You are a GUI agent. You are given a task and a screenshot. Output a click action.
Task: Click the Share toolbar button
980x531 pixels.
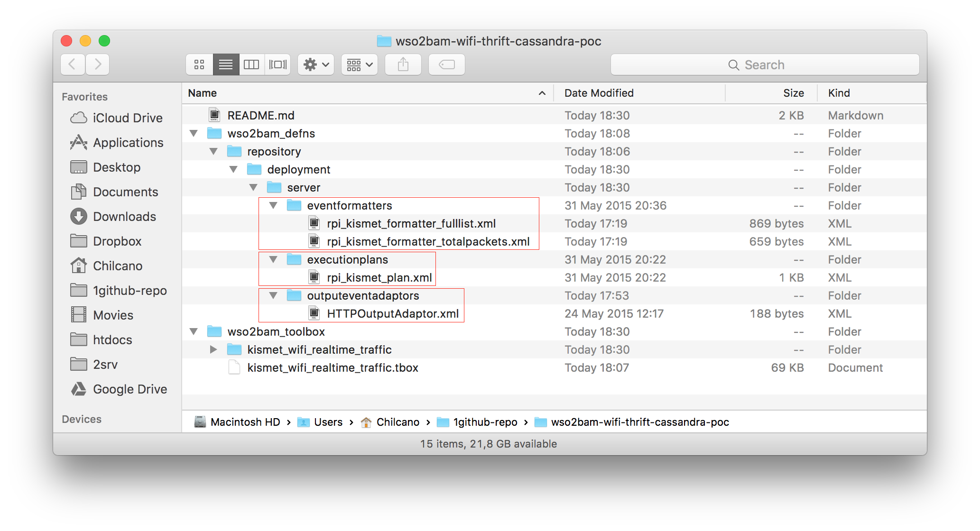click(x=403, y=64)
